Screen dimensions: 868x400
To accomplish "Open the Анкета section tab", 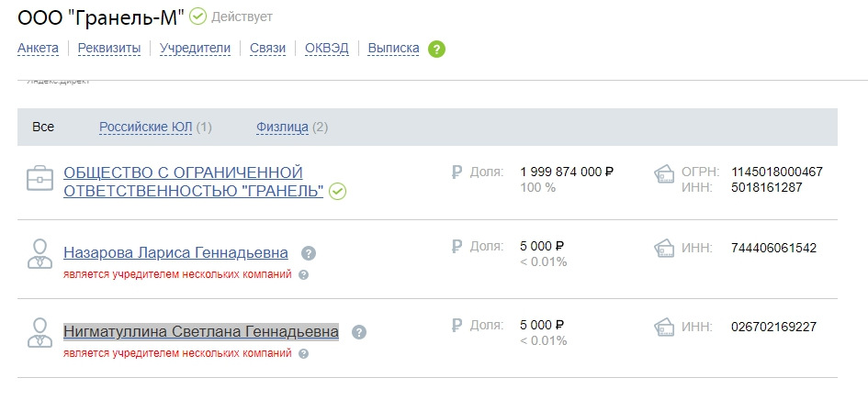I will tap(38, 48).
